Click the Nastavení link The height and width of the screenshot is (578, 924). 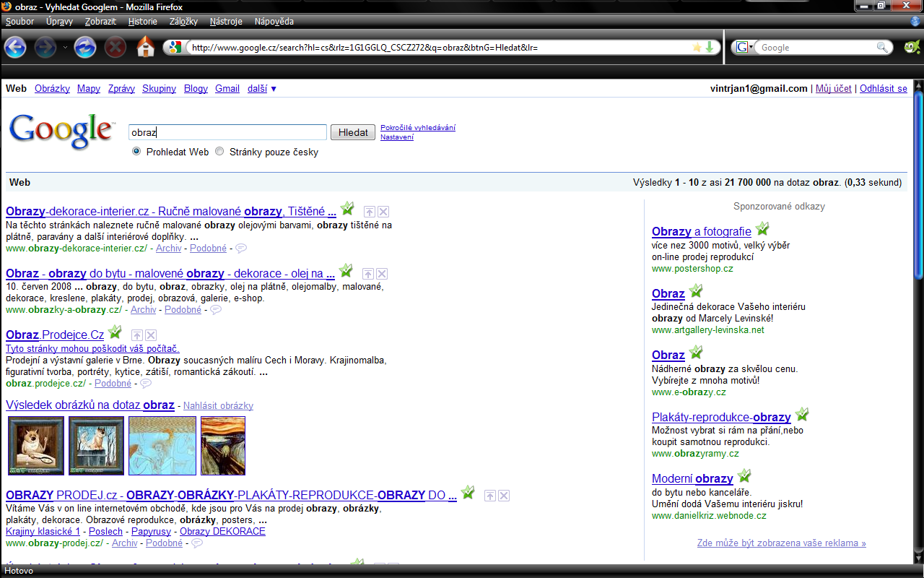(x=397, y=137)
